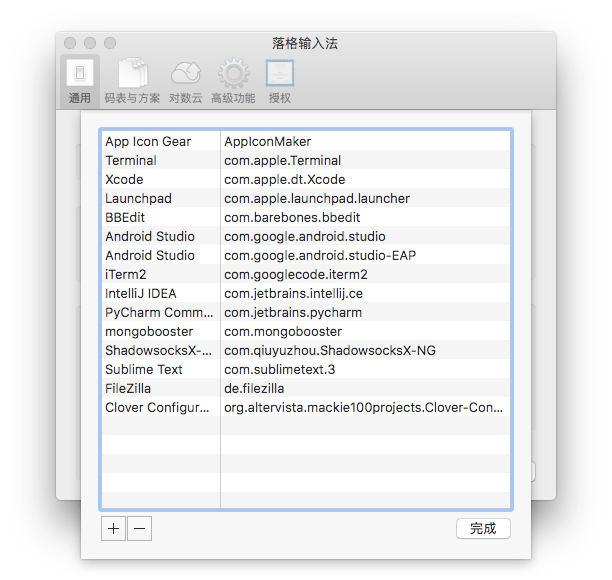Open the 授权 license tab
612x580 pixels.
(x=279, y=82)
